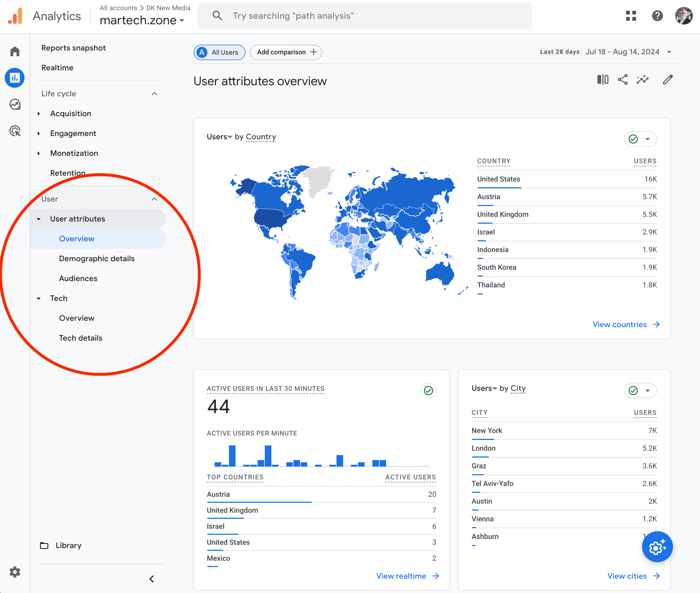Switch to the Realtime report

coord(57,68)
